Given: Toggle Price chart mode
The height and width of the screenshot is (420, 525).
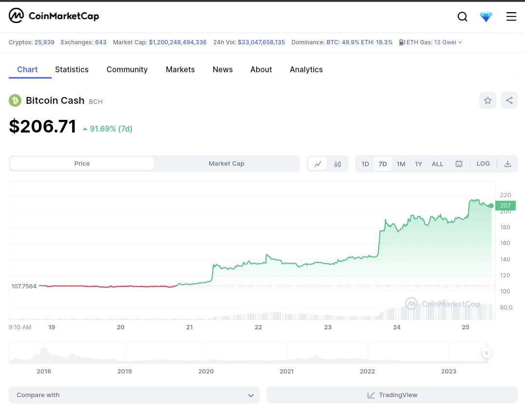Looking at the screenshot, I should pyautogui.click(x=82, y=163).
